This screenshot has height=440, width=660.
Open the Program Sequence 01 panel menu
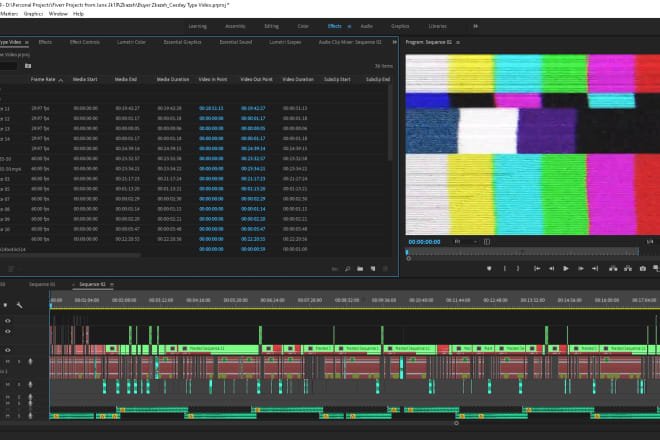tap(458, 42)
